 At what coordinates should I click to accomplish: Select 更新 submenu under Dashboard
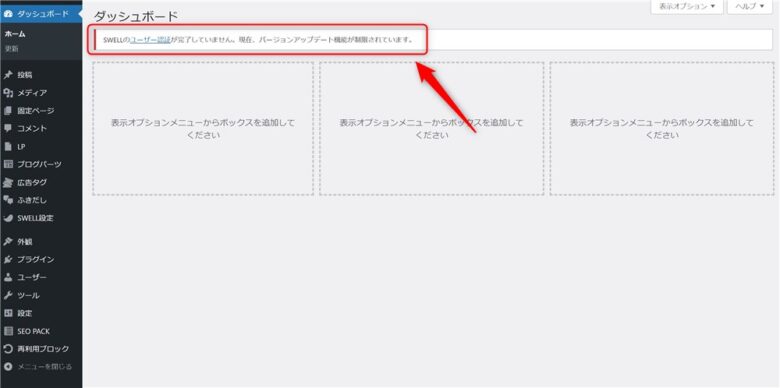click(x=11, y=49)
